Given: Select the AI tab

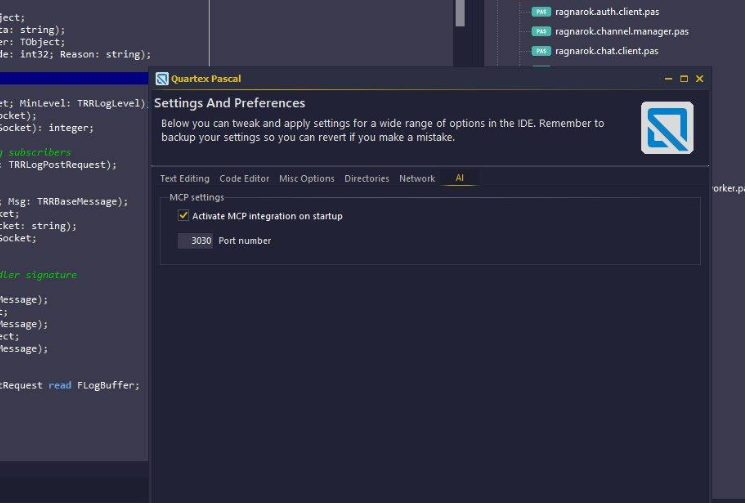Looking at the screenshot, I should click(460, 179).
